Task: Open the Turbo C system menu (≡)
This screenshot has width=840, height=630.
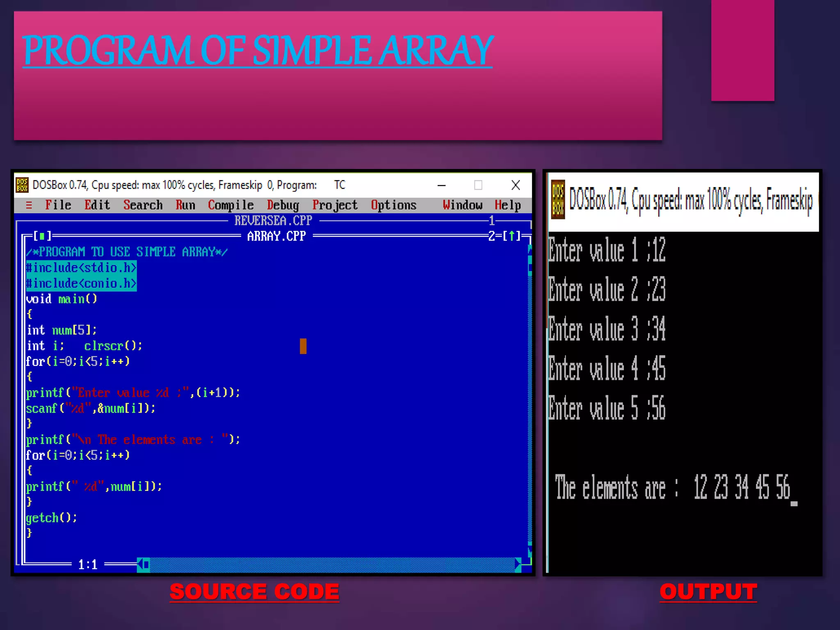Action: point(29,205)
